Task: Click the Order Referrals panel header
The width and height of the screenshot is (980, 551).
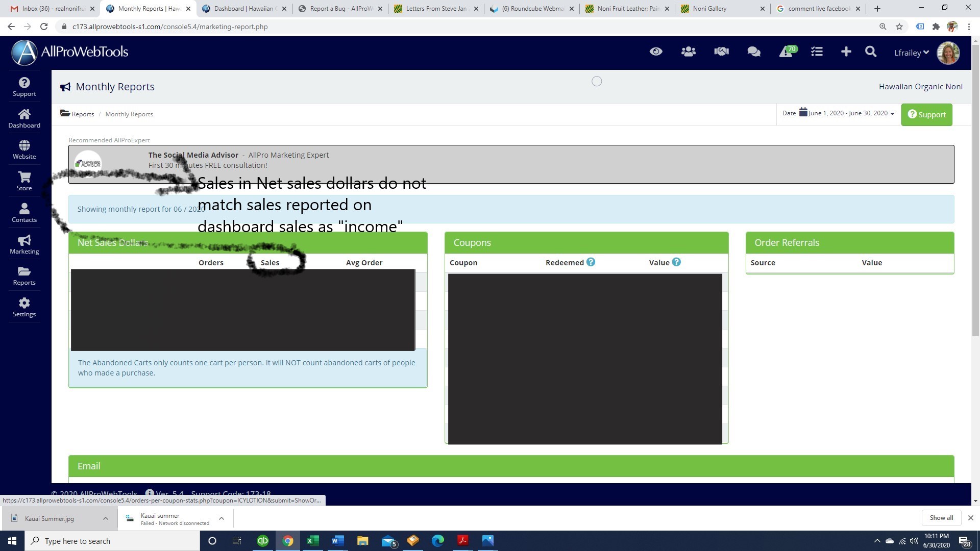Action: pos(850,243)
